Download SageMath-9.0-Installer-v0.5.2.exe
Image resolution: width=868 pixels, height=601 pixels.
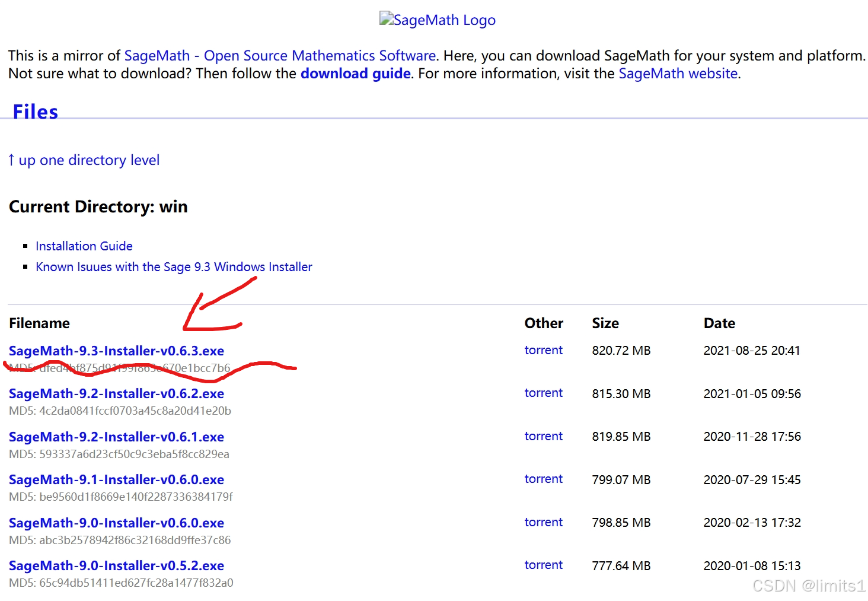[116, 566]
